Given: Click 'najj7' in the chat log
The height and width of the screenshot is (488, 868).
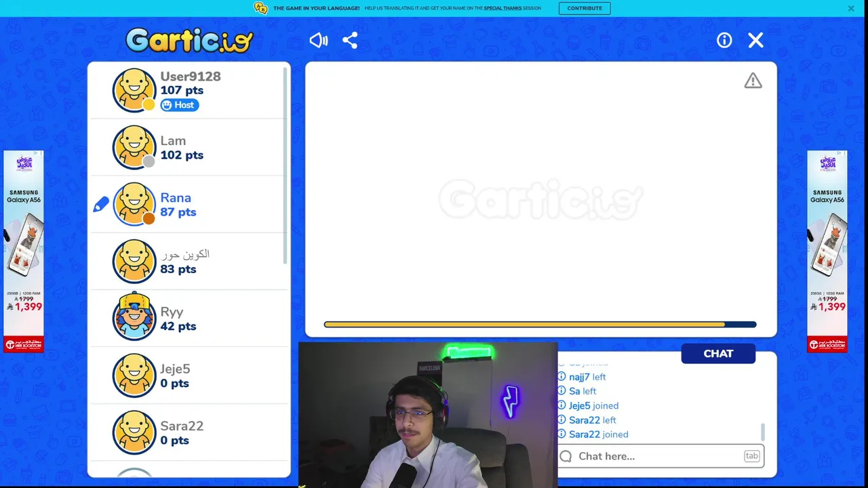Looking at the screenshot, I should click(578, 377).
